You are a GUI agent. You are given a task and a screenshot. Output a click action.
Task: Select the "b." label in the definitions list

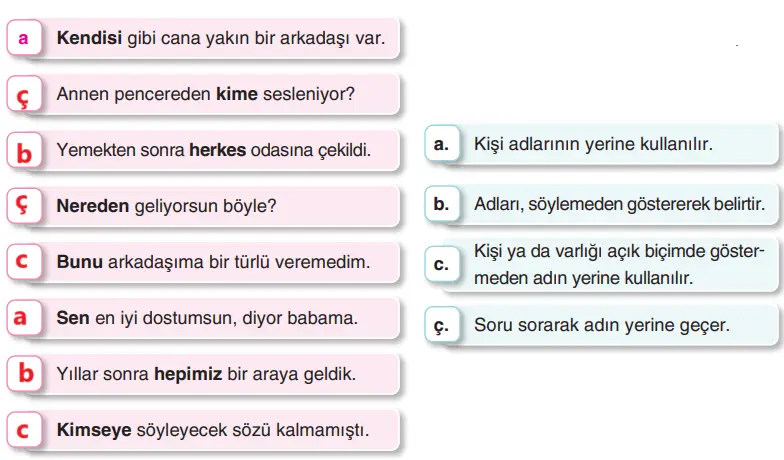pos(441,204)
